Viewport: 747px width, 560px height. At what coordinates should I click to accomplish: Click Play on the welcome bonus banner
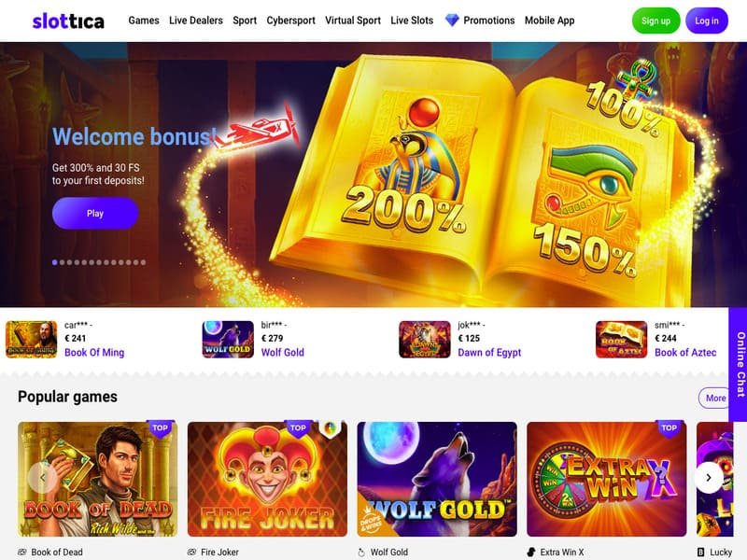click(x=95, y=214)
